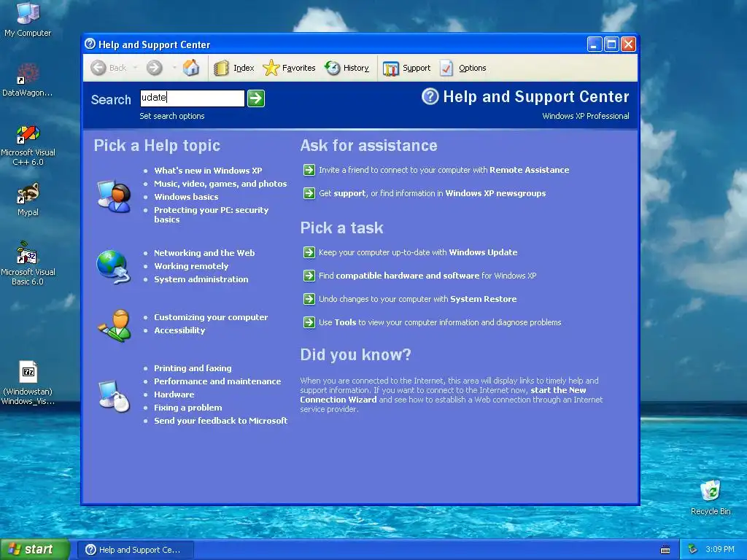
Task: Click the computer and mouse hardware icon
Action: tap(115, 395)
